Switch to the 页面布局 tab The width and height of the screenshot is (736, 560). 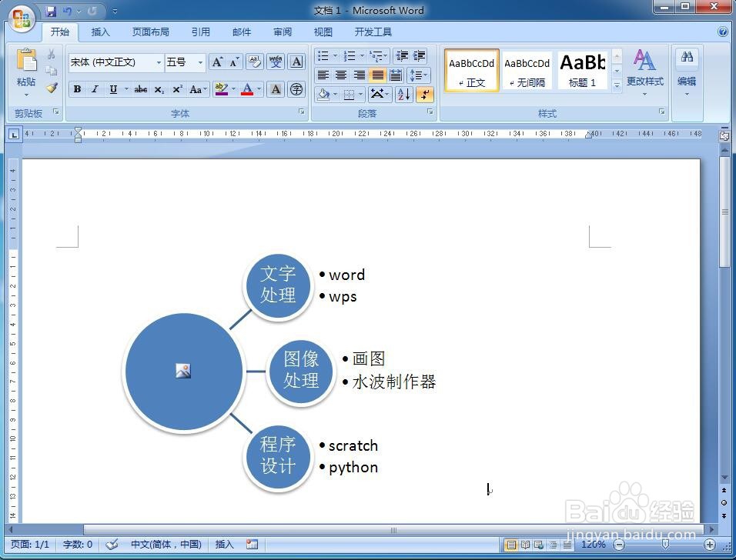click(x=150, y=32)
